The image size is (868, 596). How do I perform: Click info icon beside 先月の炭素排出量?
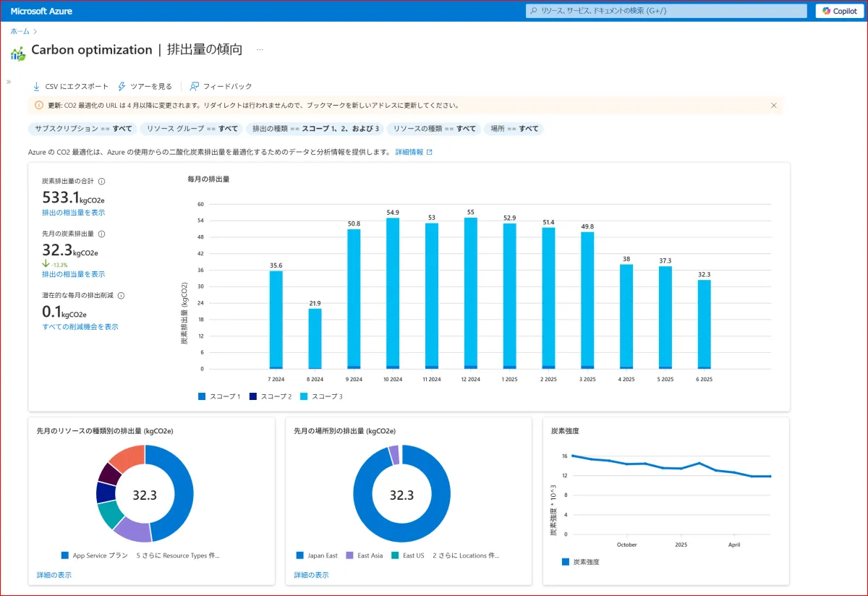(x=102, y=234)
